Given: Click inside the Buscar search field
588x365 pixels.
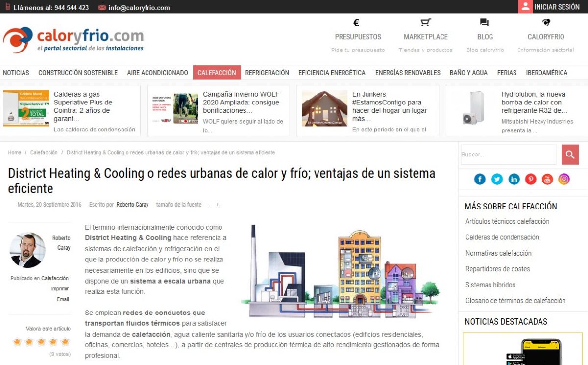Looking at the screenshot, I should 508,155.
